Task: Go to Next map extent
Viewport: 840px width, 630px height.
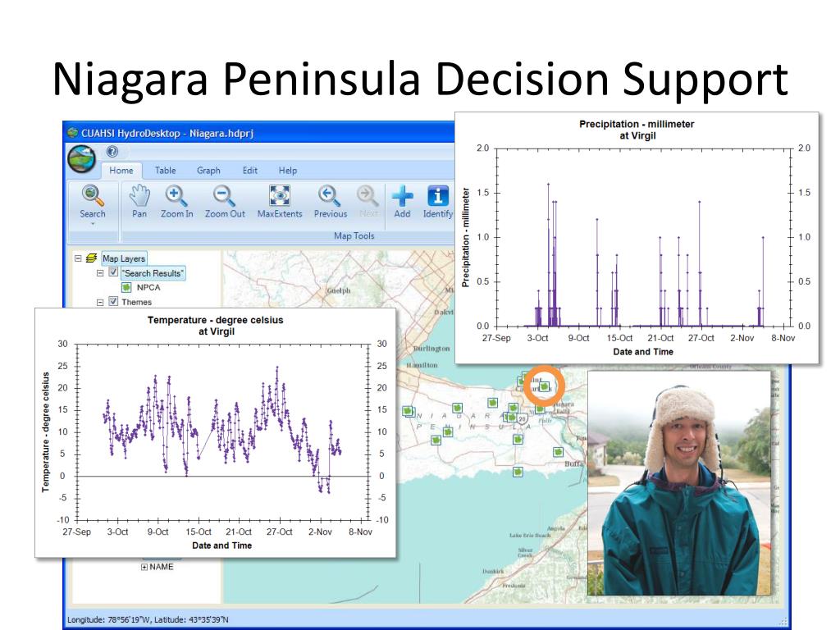Action: [x=368, y=202]
